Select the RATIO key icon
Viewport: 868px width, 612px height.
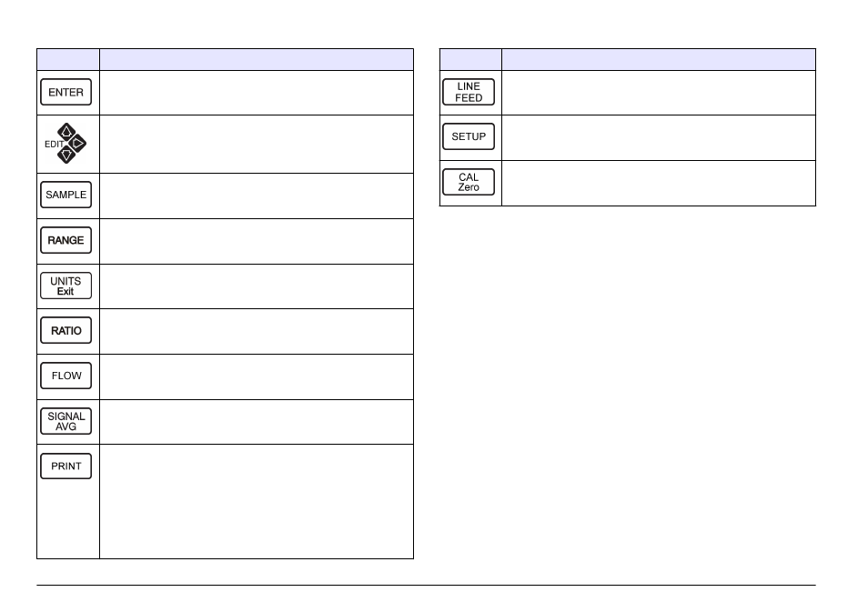(66, 330)
